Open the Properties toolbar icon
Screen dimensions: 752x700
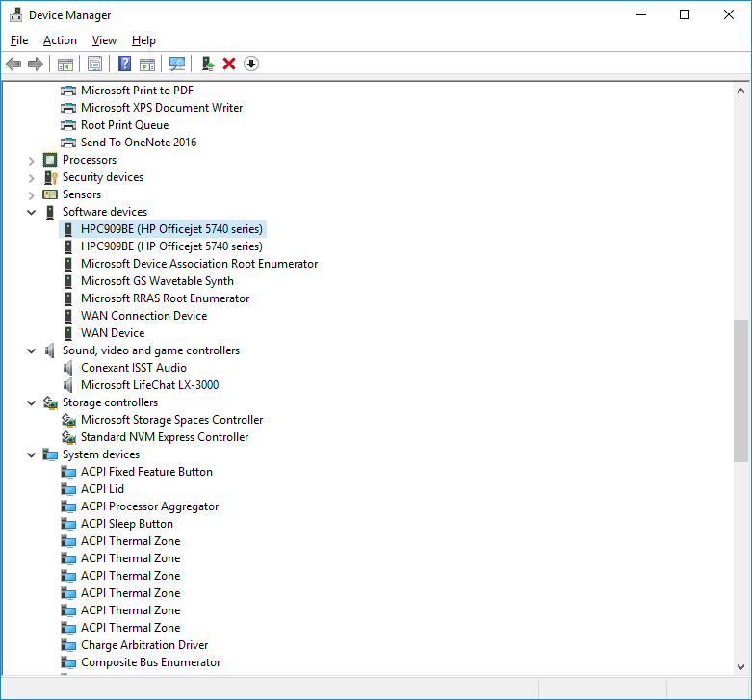coord(95,64)
